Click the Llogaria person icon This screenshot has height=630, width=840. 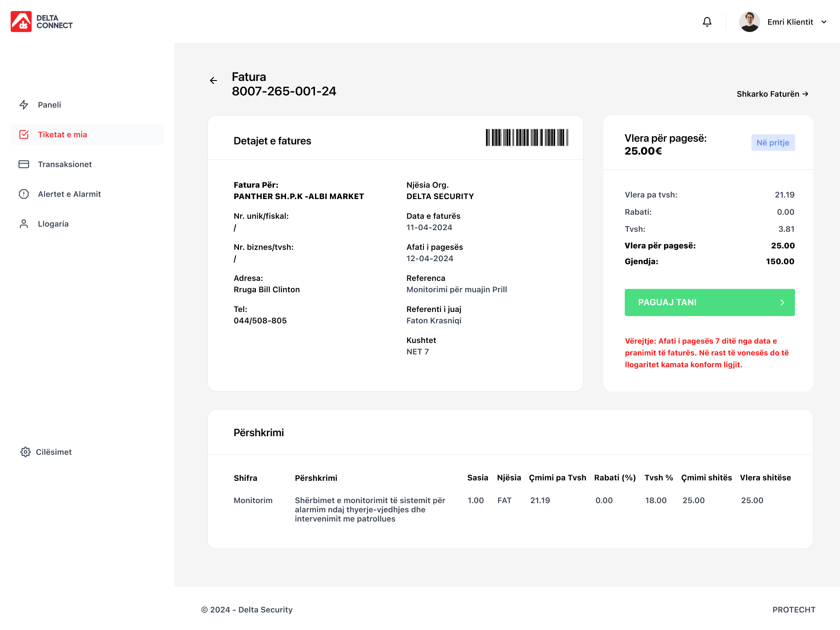pos(24,224)
